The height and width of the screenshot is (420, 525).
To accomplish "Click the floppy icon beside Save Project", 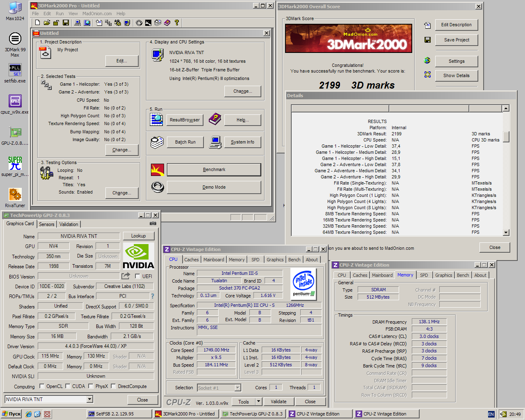I will click(427, 40).
